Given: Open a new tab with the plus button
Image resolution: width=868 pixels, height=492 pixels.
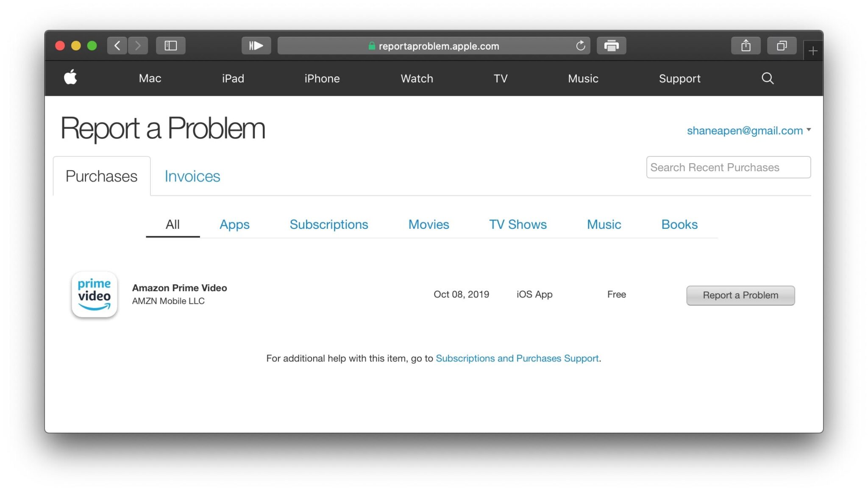Looking at the screenshot, I should tap(813, 50).
